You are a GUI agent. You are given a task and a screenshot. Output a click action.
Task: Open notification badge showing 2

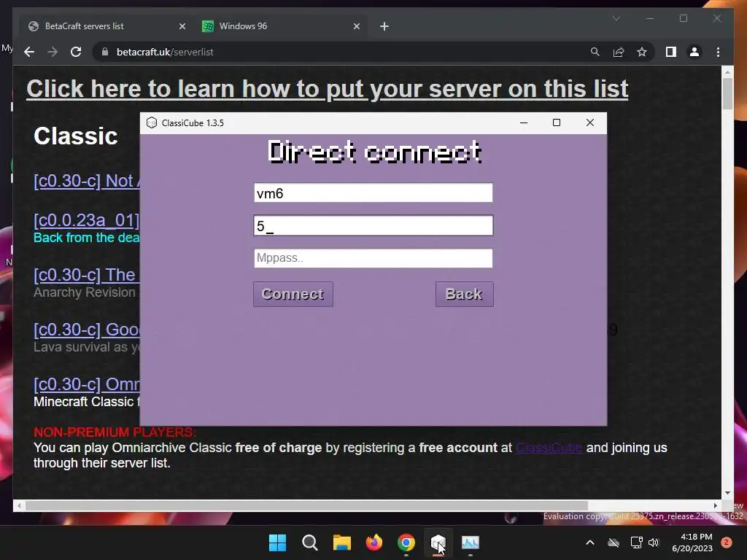[x=726, y=542]
